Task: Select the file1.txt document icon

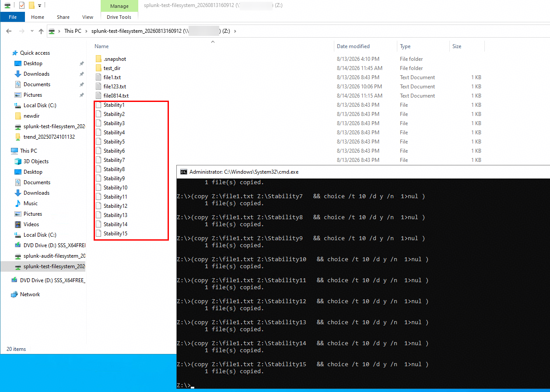Action: (98, 77)
